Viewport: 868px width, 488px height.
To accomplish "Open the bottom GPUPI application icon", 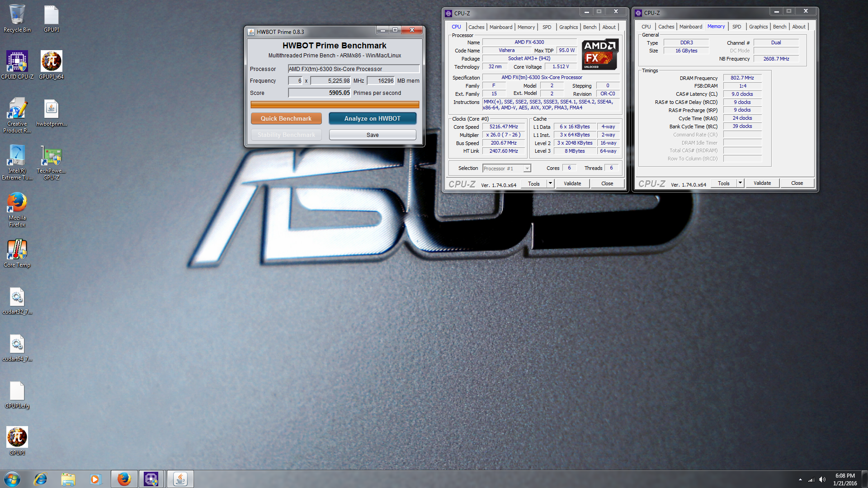I will (17, 441).
